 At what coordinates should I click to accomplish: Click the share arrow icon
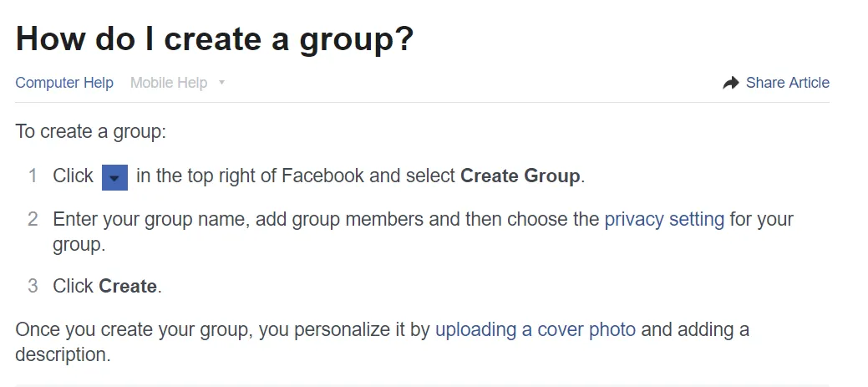tap(731, 83)
